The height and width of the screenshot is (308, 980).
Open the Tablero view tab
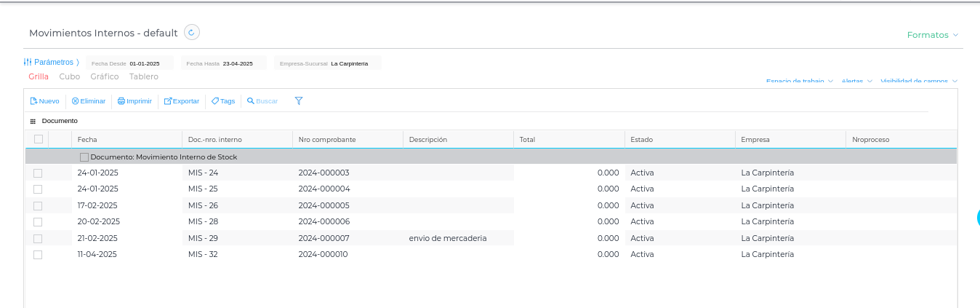144,76
